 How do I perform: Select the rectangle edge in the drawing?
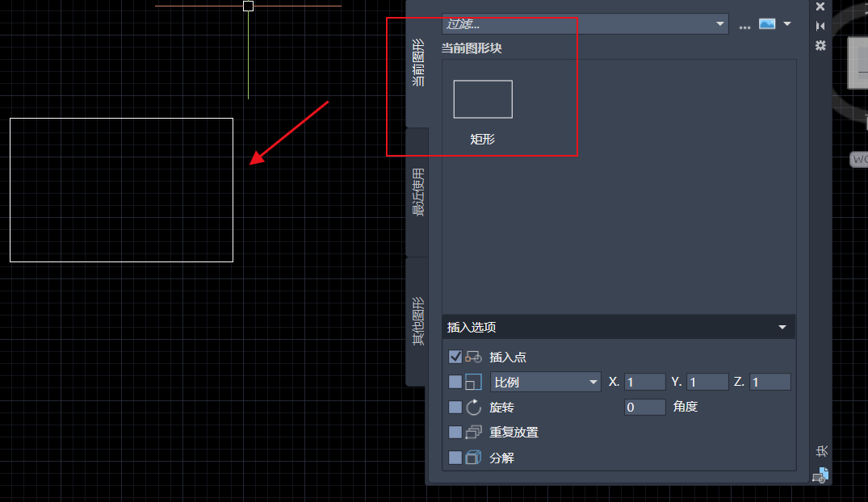tap(233, 190)
